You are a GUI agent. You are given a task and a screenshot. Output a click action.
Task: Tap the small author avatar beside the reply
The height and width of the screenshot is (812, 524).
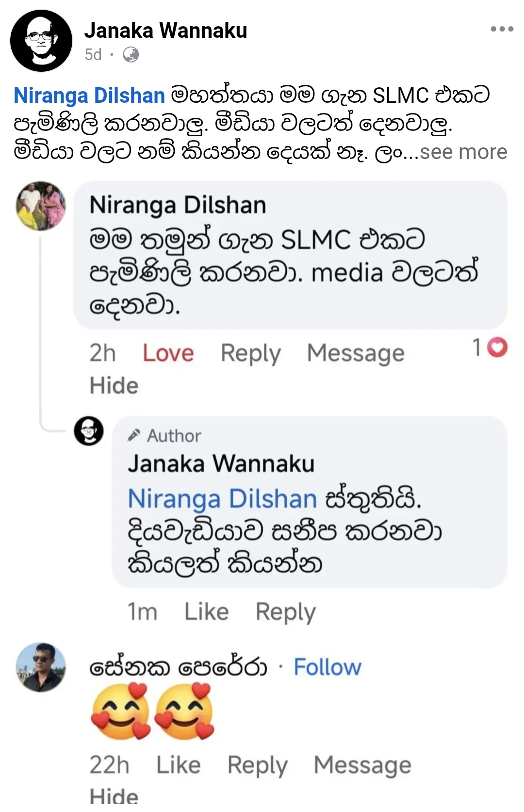pos(89,430)
